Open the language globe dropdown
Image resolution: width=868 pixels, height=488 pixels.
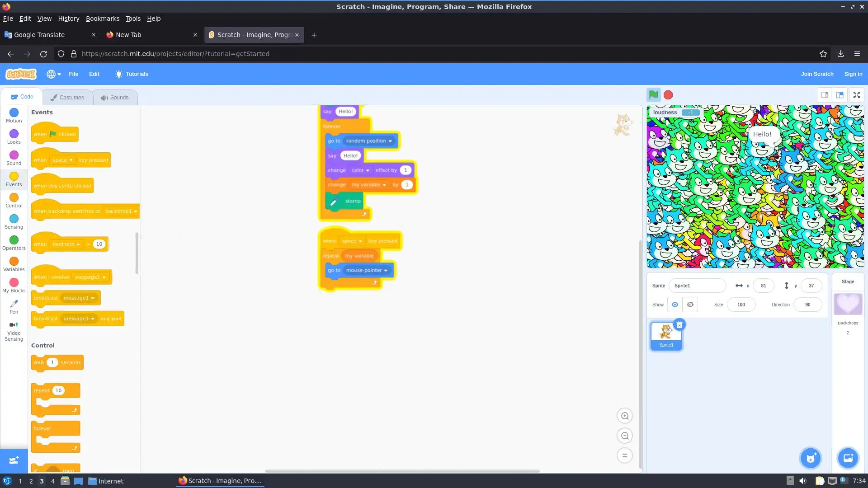point(53,74)
